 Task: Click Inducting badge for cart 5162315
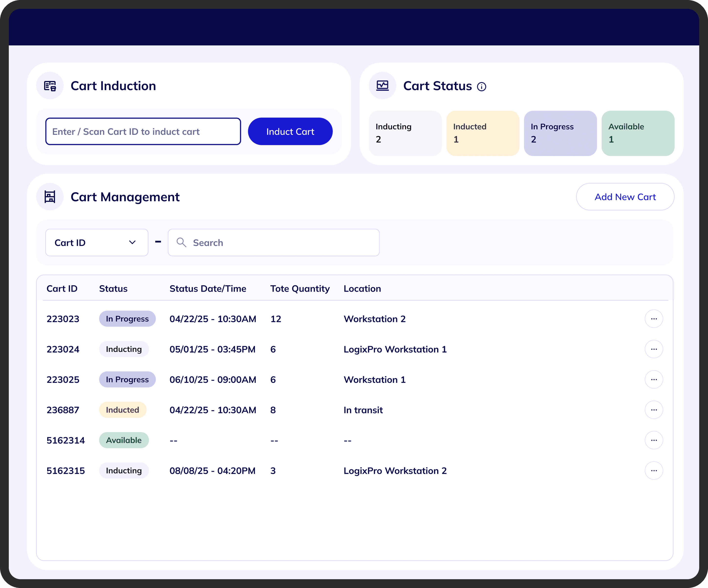[124, 471]
